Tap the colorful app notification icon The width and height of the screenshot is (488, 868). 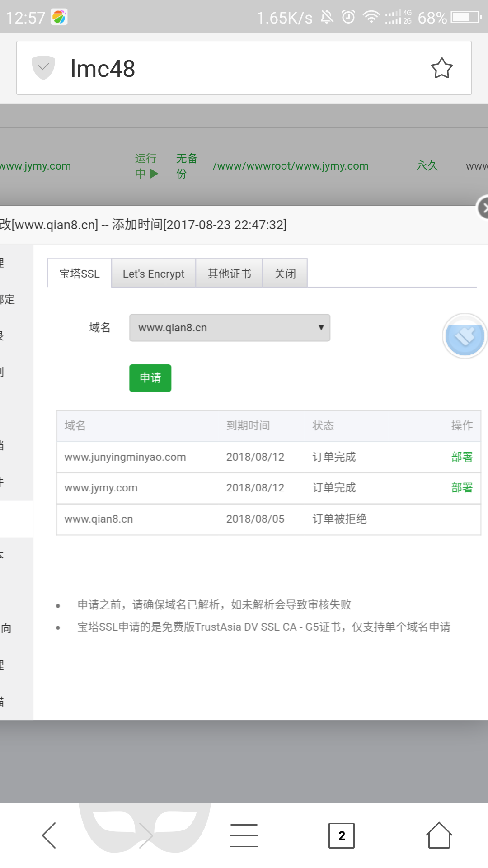pyautogui.click(x=59, y=17)
